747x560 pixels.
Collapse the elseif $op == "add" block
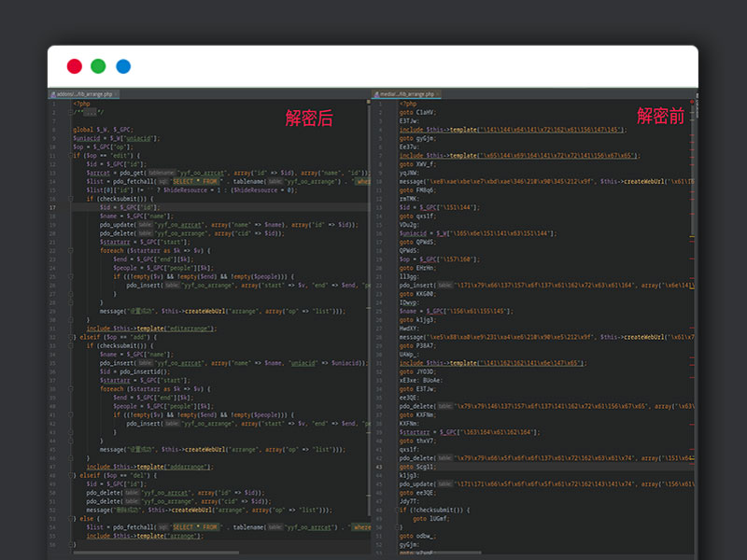70,336
